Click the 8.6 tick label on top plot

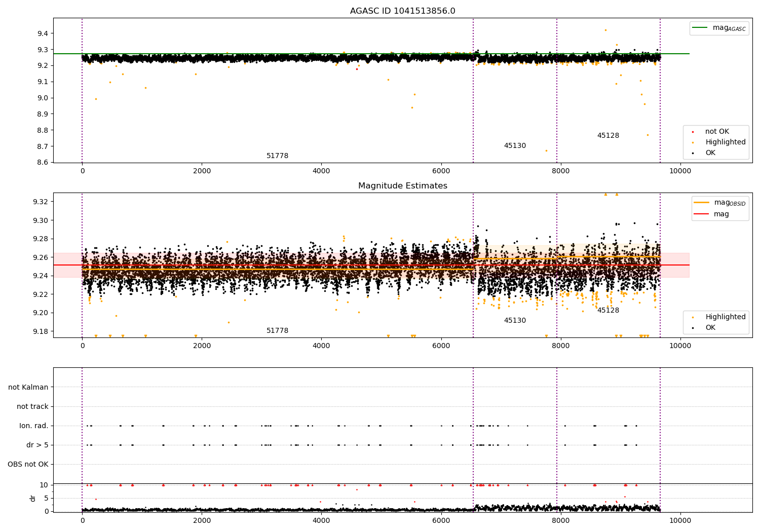tap(43, 163)
